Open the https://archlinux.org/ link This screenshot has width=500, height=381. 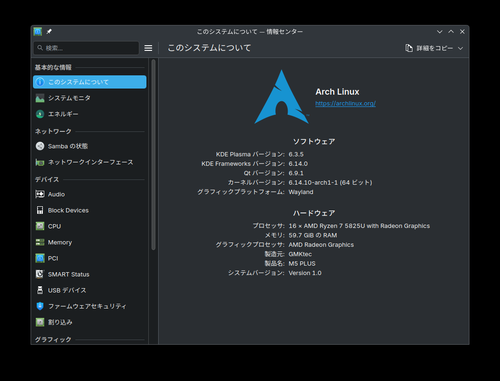tap(345, 103)
